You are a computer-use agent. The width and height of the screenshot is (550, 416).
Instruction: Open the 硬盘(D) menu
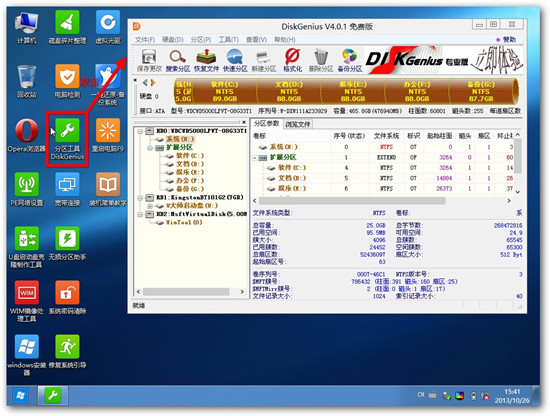(x=173, y=40)
